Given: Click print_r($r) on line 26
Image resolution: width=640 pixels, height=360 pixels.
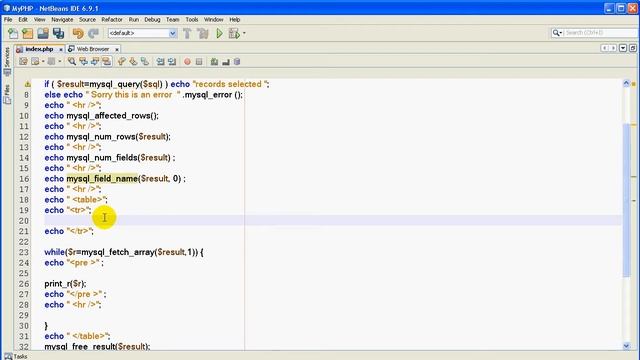Looking at the screenshot, I should pyautogui.click(x=65, y=284).
